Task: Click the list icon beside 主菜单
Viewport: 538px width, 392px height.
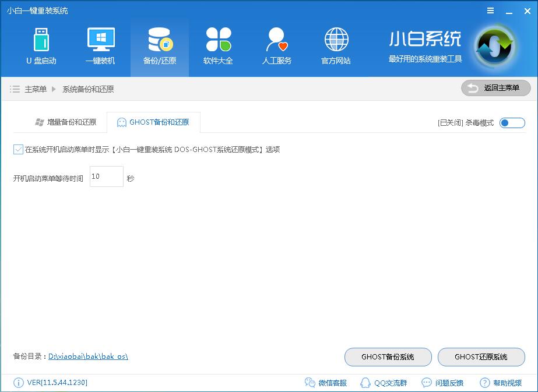Action: point(15,89)
